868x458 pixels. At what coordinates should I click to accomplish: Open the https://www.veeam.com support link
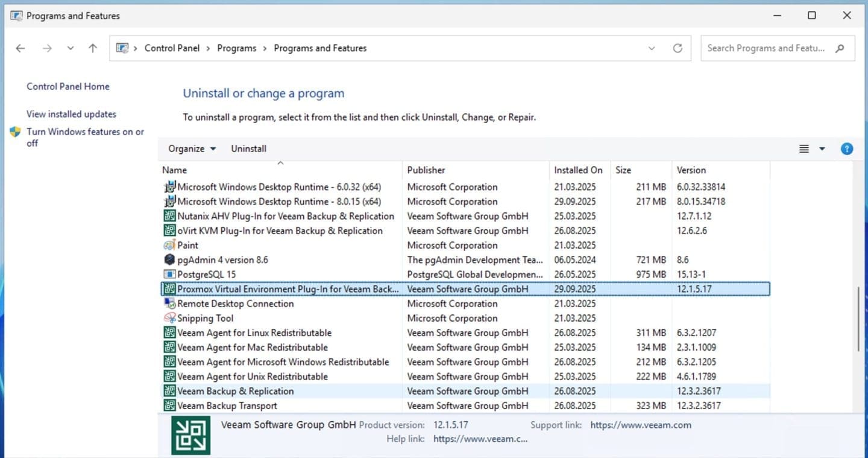coord(641,425)
